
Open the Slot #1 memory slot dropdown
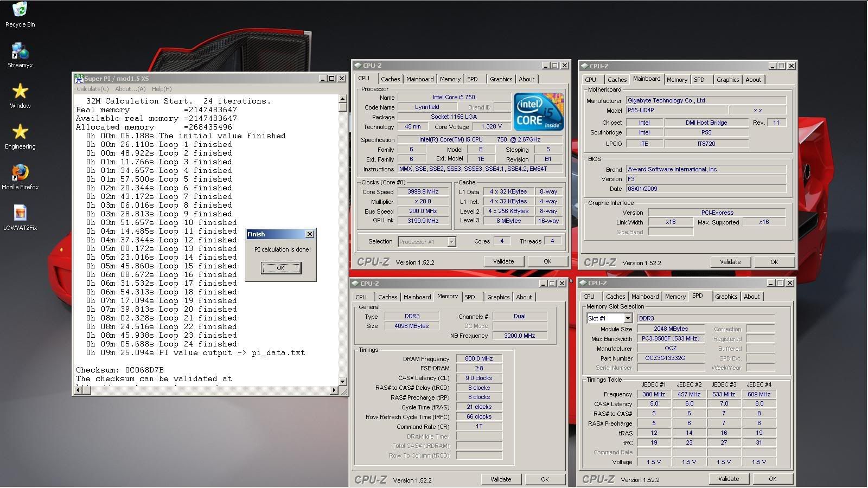pyautogui.click(x=628, y=318)
